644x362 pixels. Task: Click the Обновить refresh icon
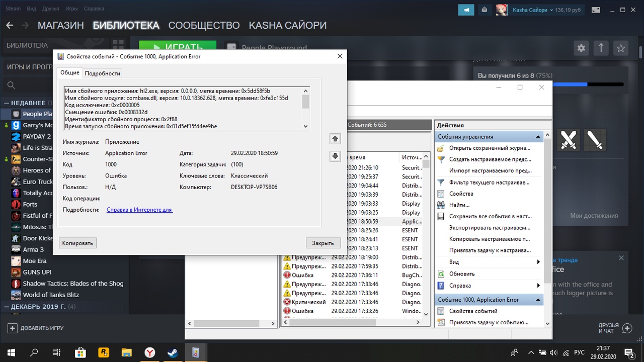pos(441,274)
